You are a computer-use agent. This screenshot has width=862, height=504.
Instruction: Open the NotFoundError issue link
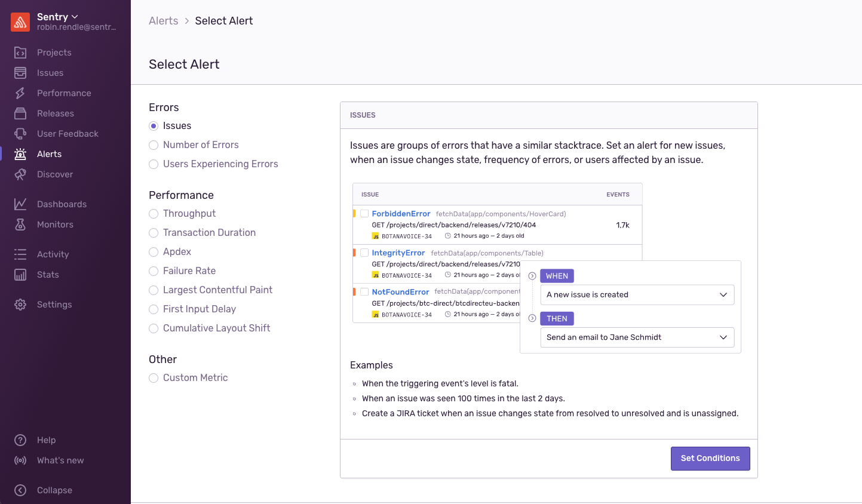point(400,292)
